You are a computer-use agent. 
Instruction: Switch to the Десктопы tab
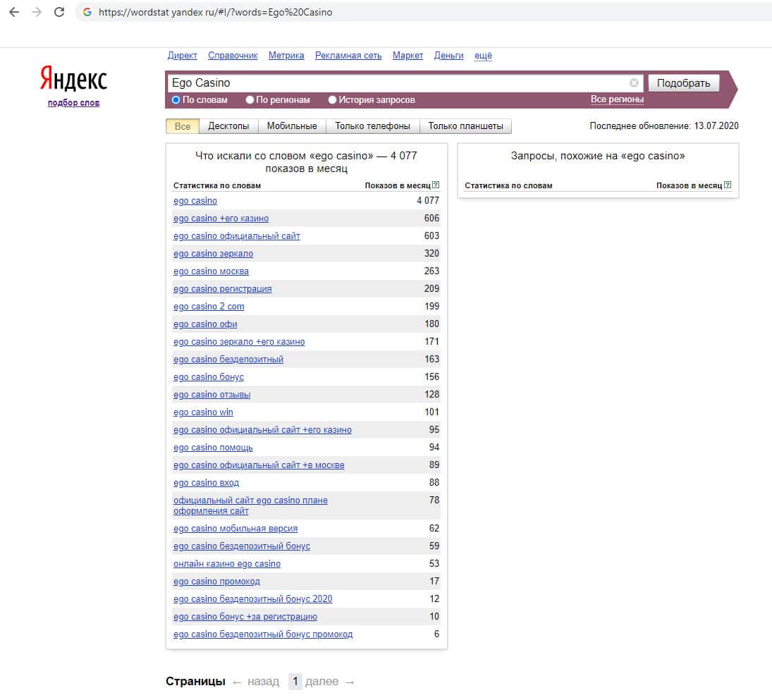(228, 126)
